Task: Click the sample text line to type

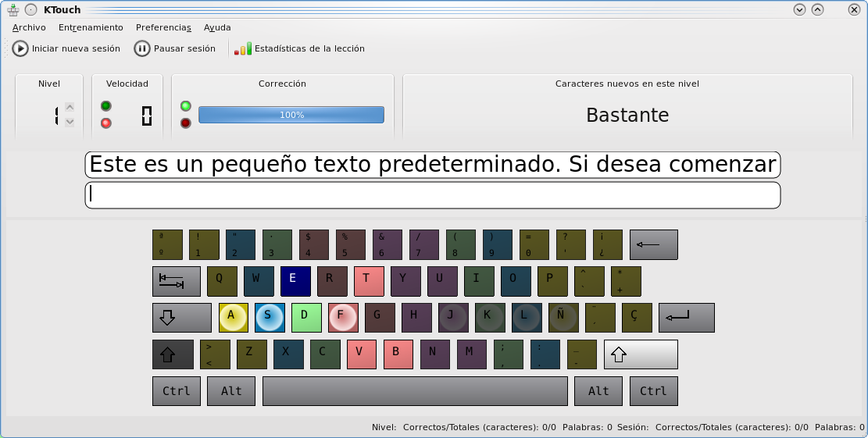Action: tap(433, 165)
